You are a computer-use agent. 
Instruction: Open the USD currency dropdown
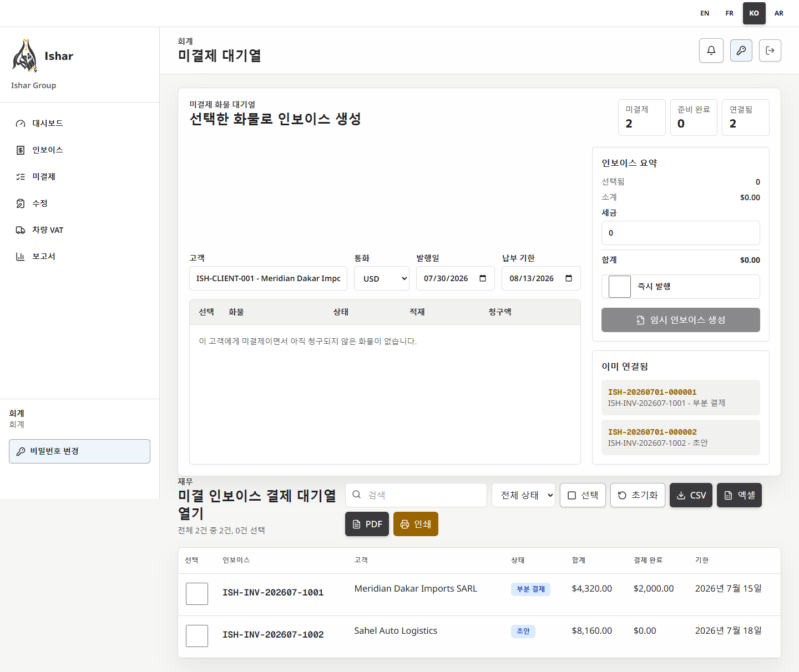click(x=382, y=278)
